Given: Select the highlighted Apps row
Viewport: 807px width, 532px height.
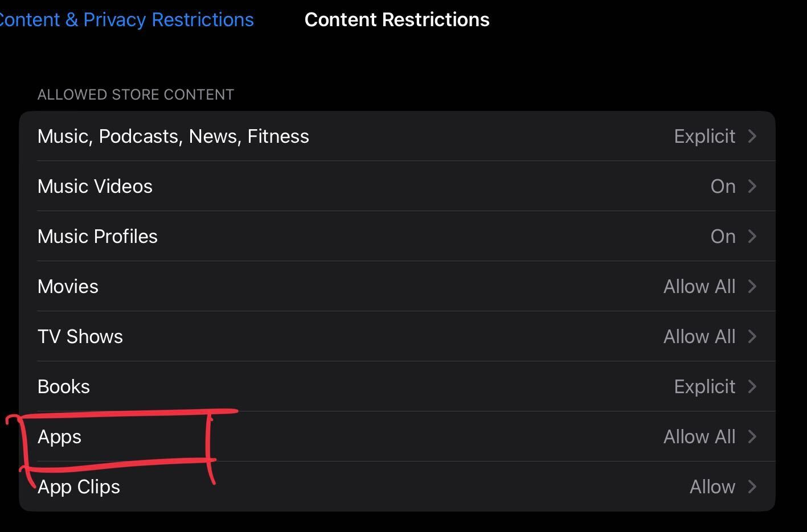Looking at the screenshot, I should pos(397,436).
